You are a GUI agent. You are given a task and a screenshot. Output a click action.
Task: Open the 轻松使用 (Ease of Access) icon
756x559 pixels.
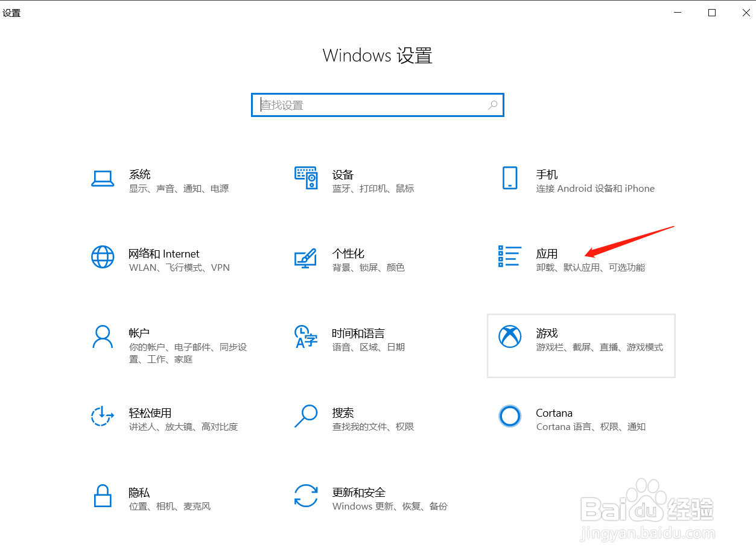(x=103, y=417)
